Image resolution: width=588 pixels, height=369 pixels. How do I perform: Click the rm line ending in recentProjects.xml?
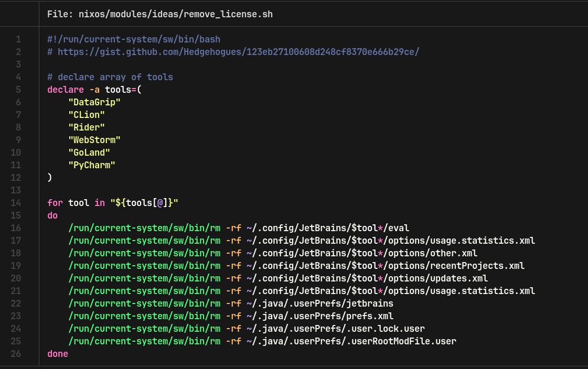297,266
